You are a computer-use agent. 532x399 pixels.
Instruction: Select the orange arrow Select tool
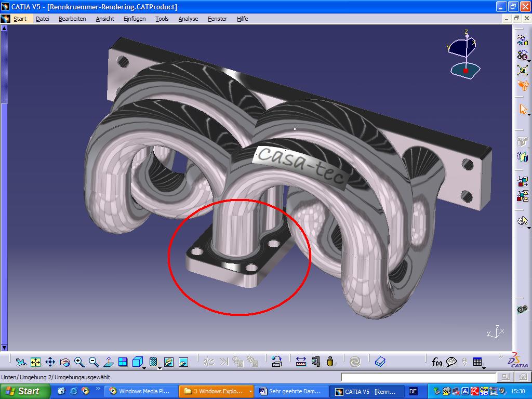click(523, 109)
